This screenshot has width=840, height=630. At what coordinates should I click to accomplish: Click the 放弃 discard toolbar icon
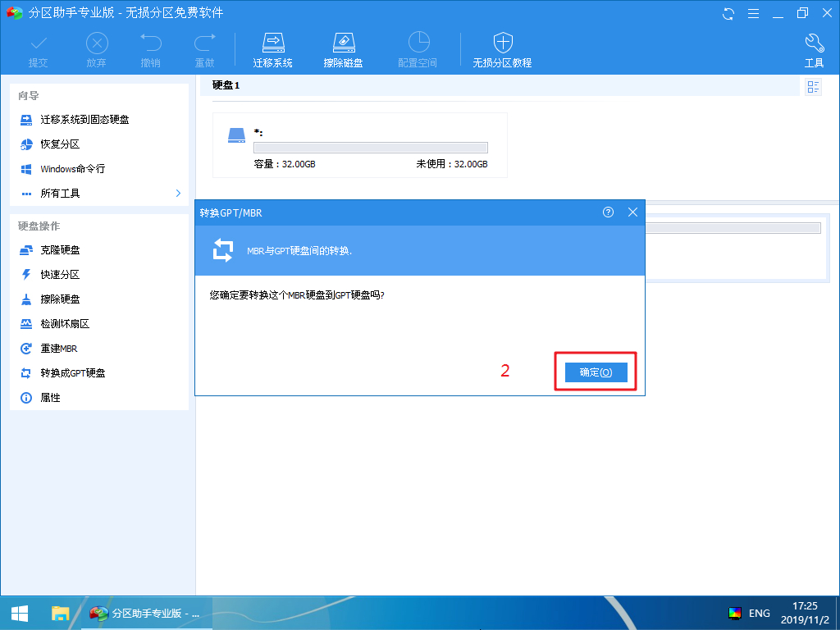(96, 43)
